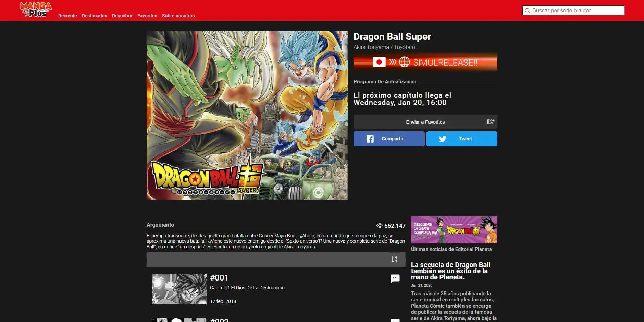Click the 17 feb. 2019 date text
Screen dimensions: 644x322
tap(223, 301)
